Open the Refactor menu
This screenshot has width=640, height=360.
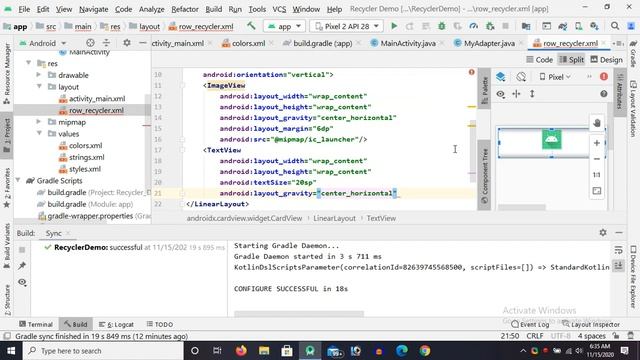pos(184,9)
